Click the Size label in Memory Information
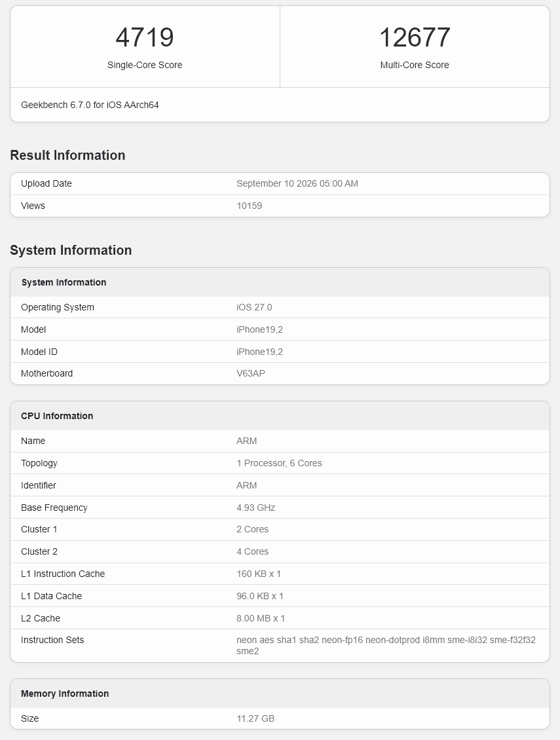Viewport: 560px width, 740px height. (29, 719)
